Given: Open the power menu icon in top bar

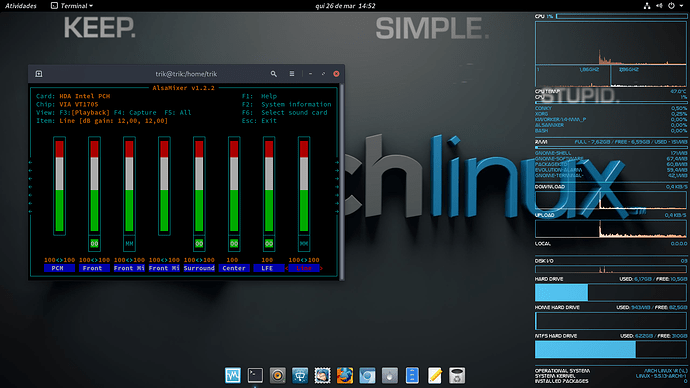Looking at the screenshot, I should pos(672,6).
